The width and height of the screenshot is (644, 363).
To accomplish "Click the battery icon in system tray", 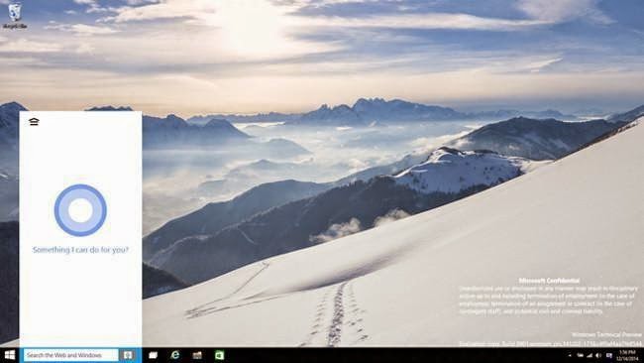I will (x=581, y=355).
